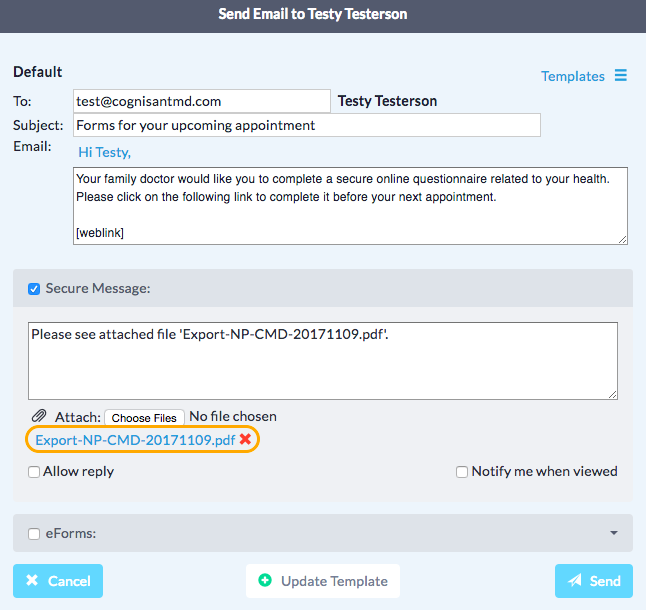The image size is (646, 610).
Task: Click the plus icon on Update Template
Action: (265, 581)
